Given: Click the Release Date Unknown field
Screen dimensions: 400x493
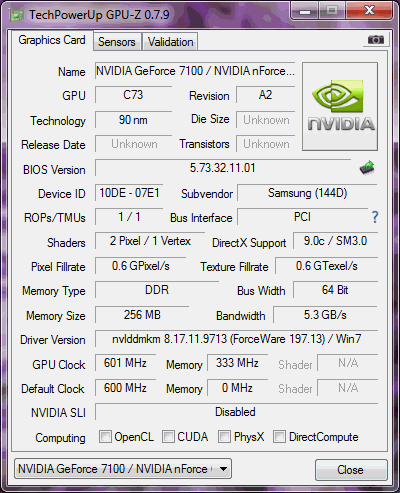Looking at the screenshot, I should pyautogui.click(x=133, y=144).
